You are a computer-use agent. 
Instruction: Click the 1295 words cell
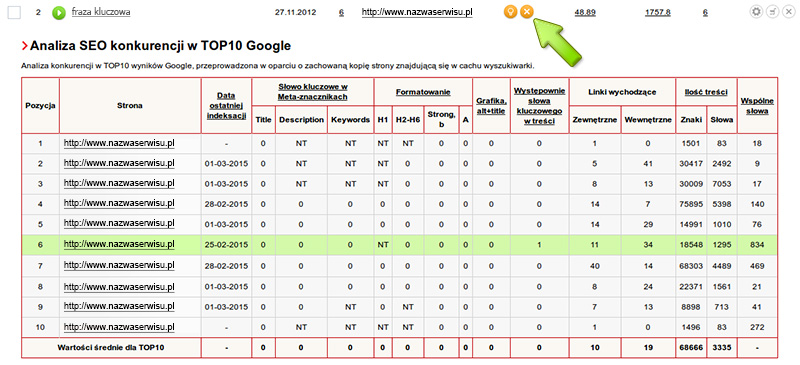tap(721, 245)
